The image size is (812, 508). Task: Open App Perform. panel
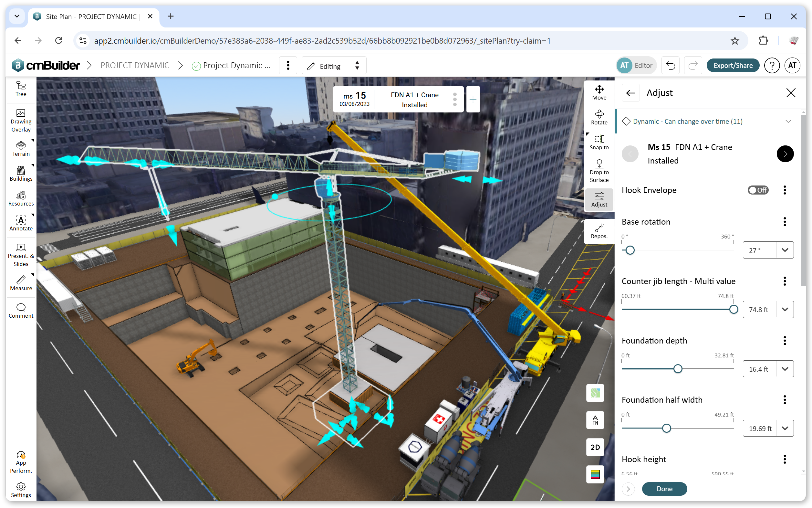point(21,462)
